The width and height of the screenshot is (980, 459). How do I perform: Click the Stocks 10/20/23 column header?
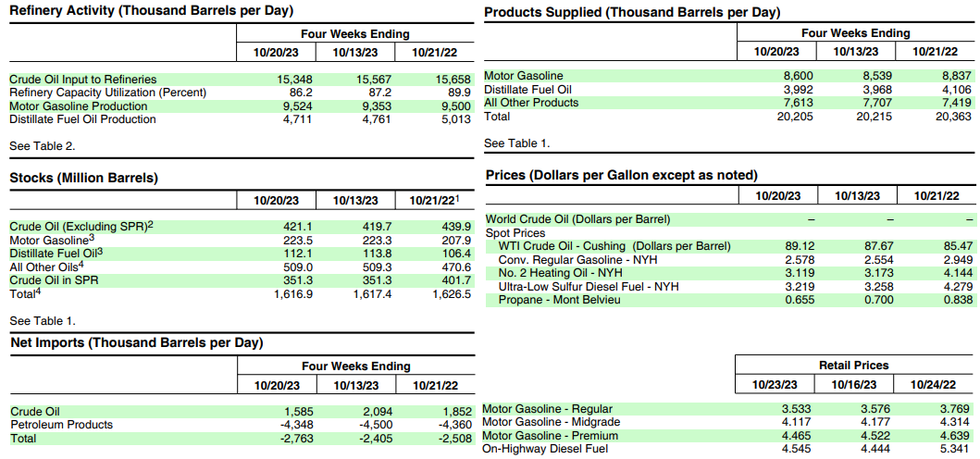click(277, 201)
